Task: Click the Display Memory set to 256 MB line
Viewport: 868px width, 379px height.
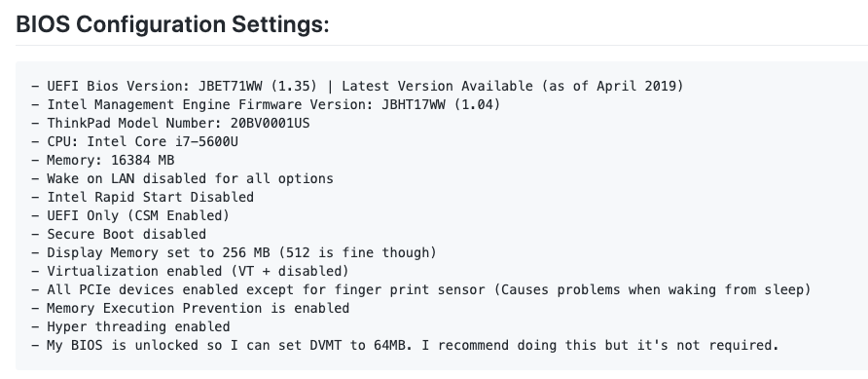Action: click(234, 252)
